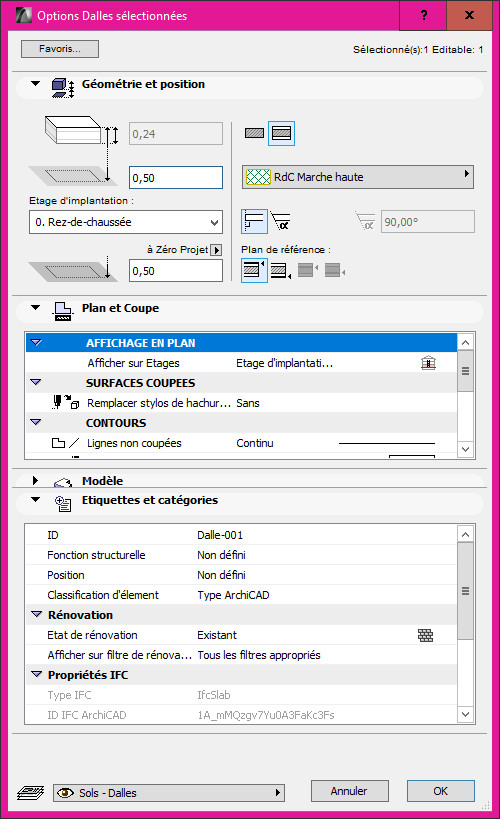The width and height of the screenshot is (500, 819).
Task: Select the Remplacer stylos de hachures row
Action: click(x=241, y=403)
